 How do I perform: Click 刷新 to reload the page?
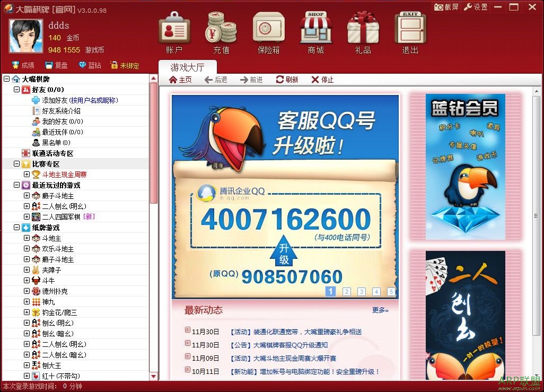(287, 80)
